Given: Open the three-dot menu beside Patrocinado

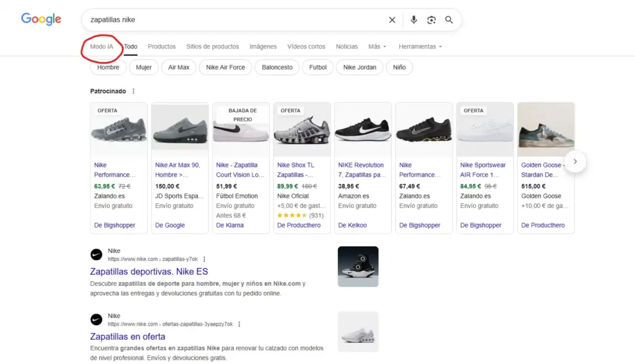Looking at the screenshot, I should point(133,91).
